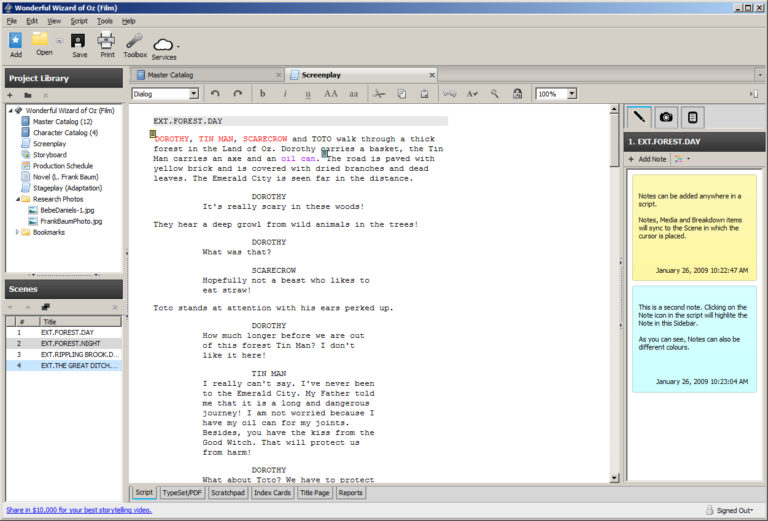Click the Save floppy disk icon
The height and width of the screenshot is (521, 768).
coord(79,42)
